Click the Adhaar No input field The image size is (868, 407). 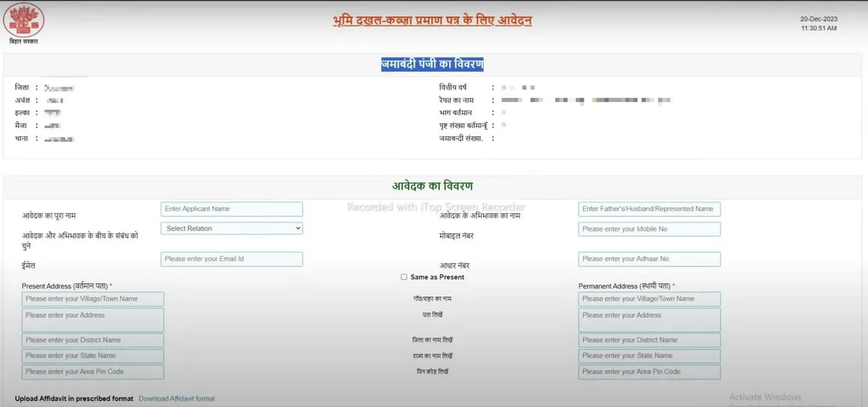pos(649,259)
